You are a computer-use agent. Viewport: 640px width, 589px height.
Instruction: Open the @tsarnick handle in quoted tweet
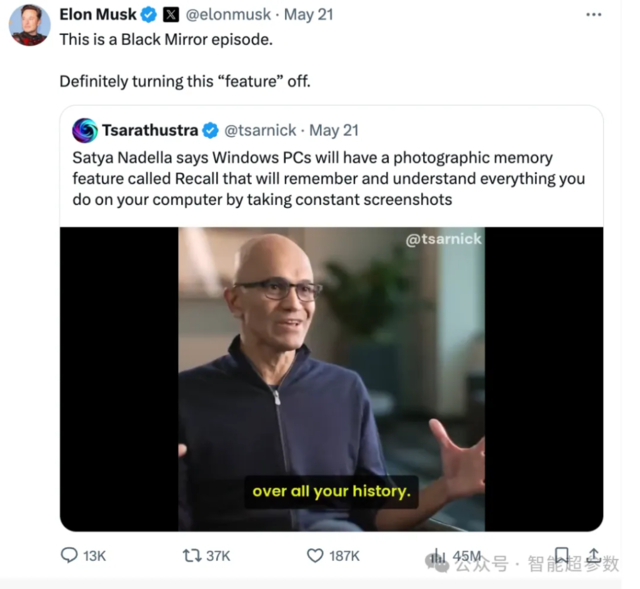pos(260,131)
